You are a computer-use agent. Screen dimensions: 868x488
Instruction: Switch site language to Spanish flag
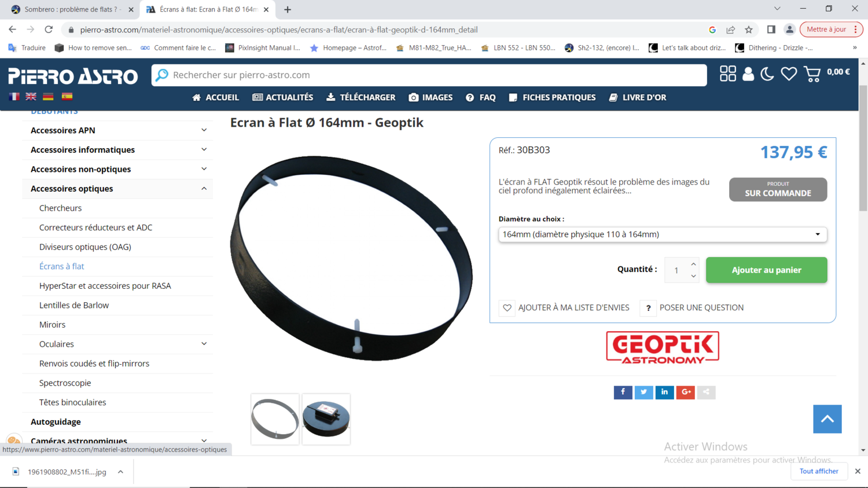point(67,97)
